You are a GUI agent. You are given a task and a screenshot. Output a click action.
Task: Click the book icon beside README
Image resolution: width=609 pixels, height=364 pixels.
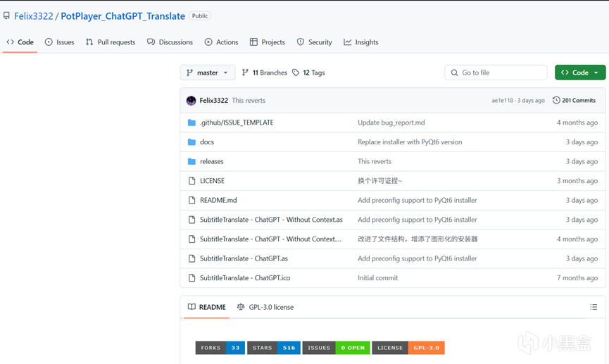point(192,307)
